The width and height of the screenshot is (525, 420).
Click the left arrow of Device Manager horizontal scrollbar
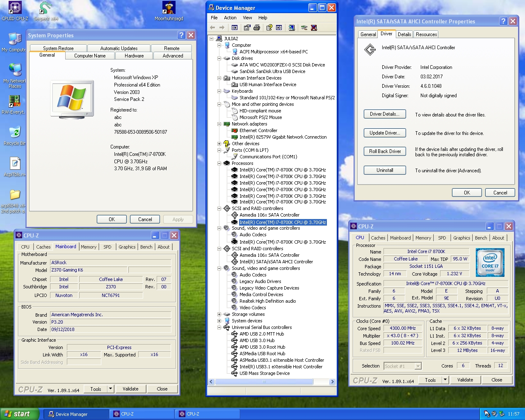click(x=211, y=382)
